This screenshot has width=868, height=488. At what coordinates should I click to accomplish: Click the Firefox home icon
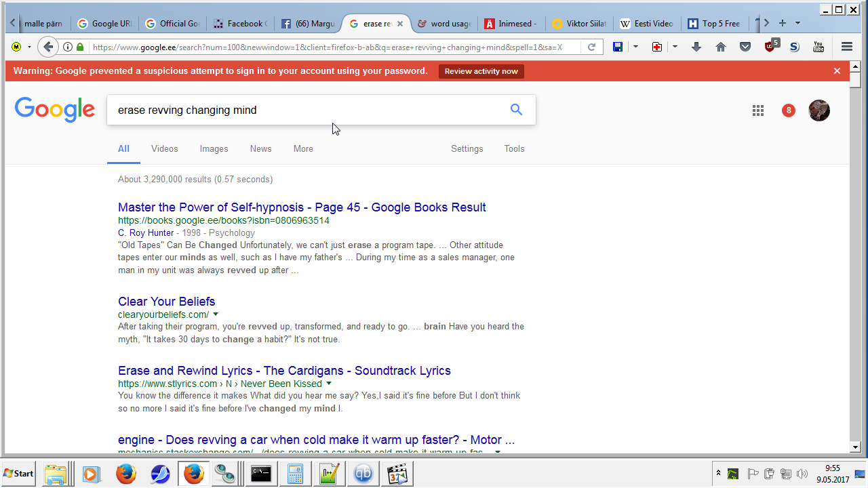click(721, 47)
